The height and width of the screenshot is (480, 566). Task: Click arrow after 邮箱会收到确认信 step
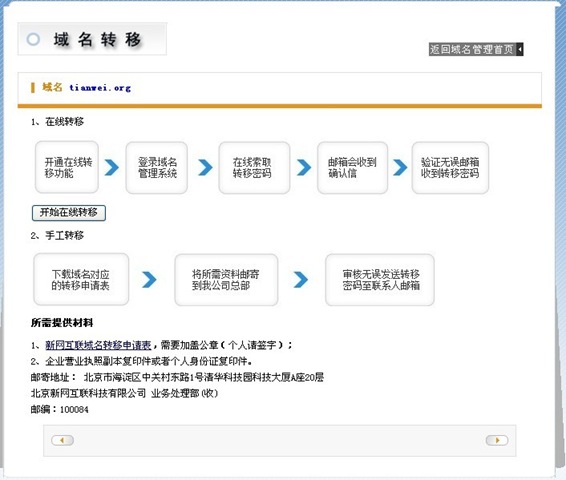coord(400,167)
